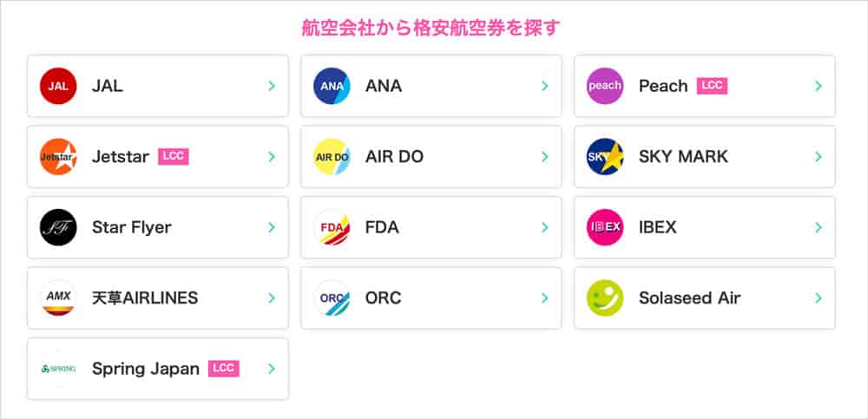868x419 pixels.
Task: Click the LCC tag beside Jetstar
Action: click(174, 157)
